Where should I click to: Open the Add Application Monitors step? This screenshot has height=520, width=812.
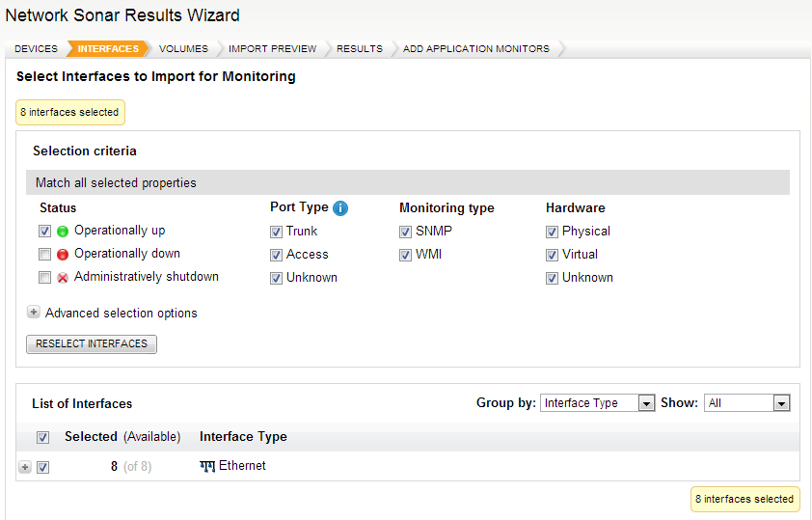[x=476, y=48]
